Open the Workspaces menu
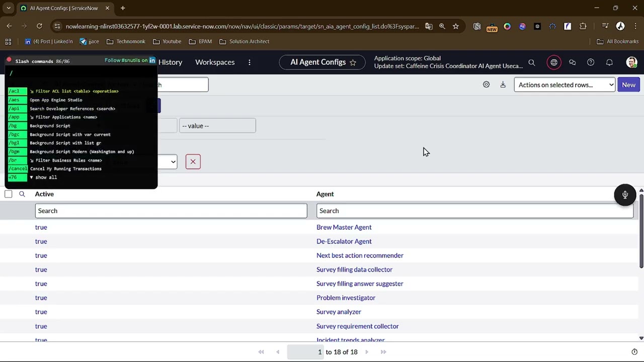 215,62
